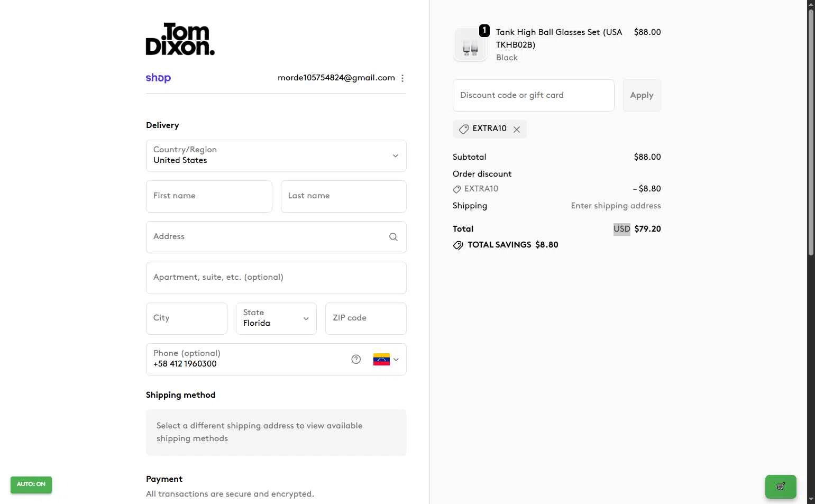
Task: Click the Apartment, suite, etc. field
Action: pyautogui.click(x=276, y=278)
